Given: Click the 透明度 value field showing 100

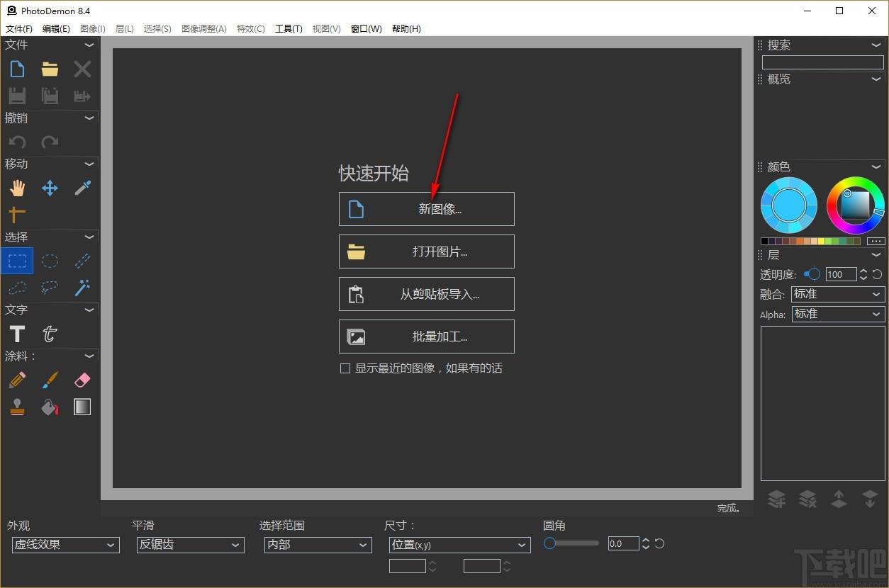Looking at the screenshot, I should click(841, 274).
